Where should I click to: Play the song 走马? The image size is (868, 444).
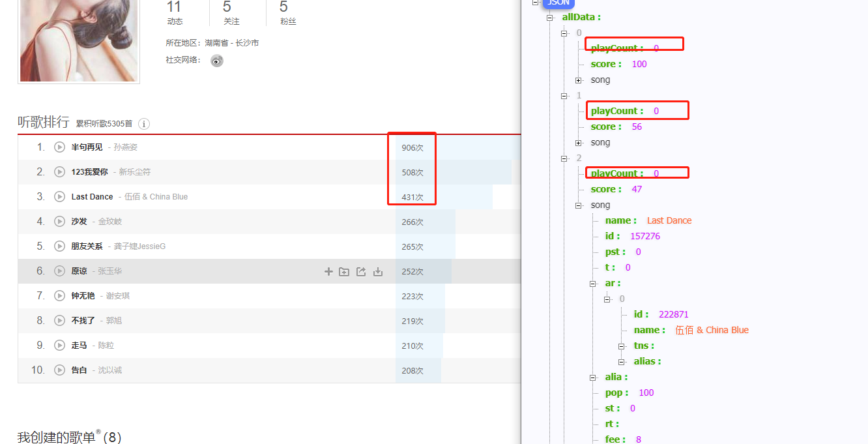click(x=59, y=346)
